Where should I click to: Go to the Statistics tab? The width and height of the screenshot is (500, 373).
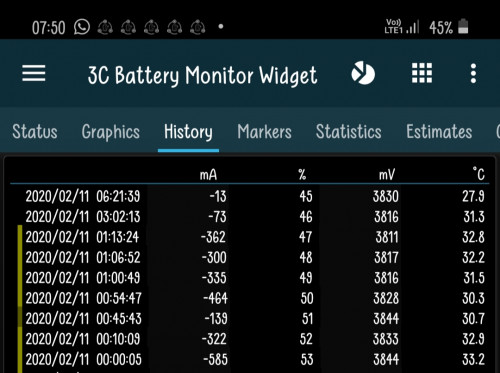coord(349,131)
